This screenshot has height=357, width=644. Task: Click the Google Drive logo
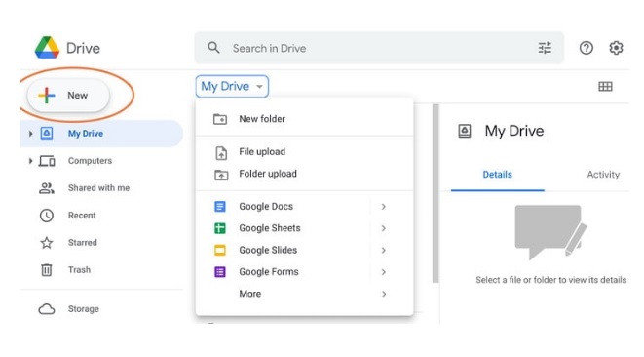click(x=47, y=48)
